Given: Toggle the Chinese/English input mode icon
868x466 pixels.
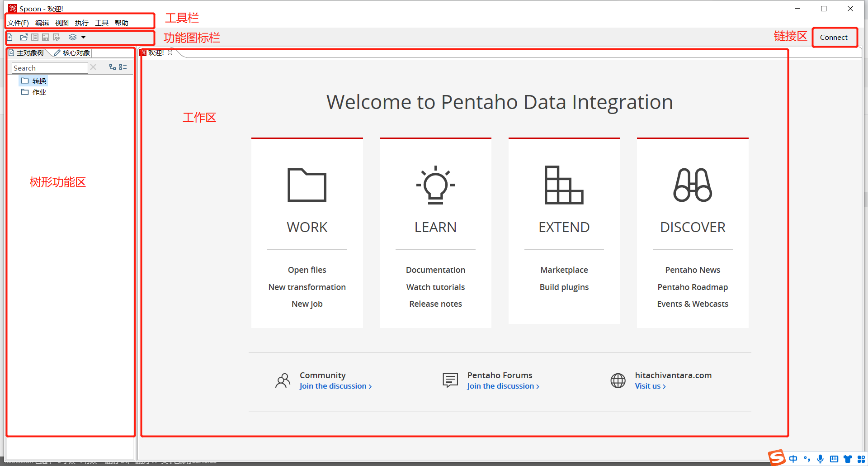Looking at the screenshot, I should (793, 459).
